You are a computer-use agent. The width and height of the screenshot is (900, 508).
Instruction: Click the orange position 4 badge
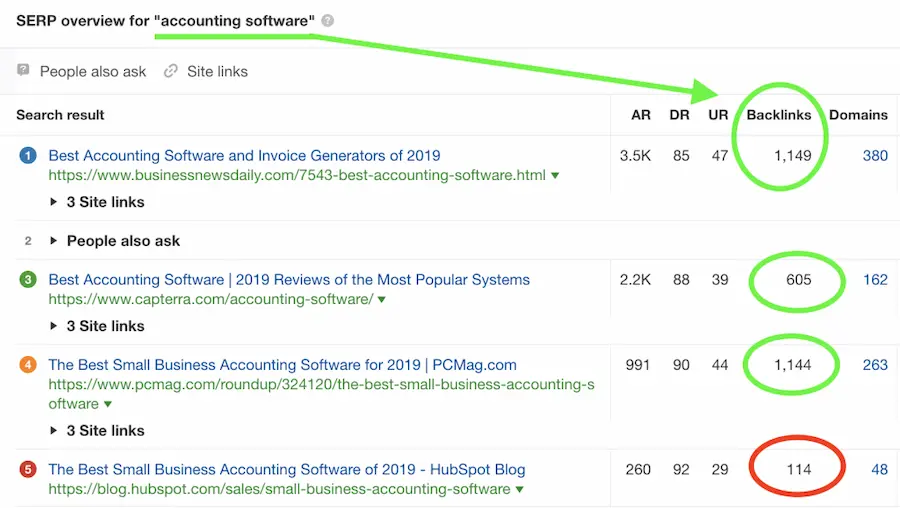(x=28, y=366)
